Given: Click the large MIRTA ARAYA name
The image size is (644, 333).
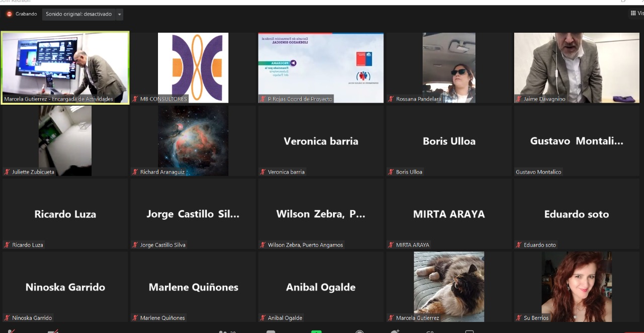Looking at the screenshot, I should 449,214.
